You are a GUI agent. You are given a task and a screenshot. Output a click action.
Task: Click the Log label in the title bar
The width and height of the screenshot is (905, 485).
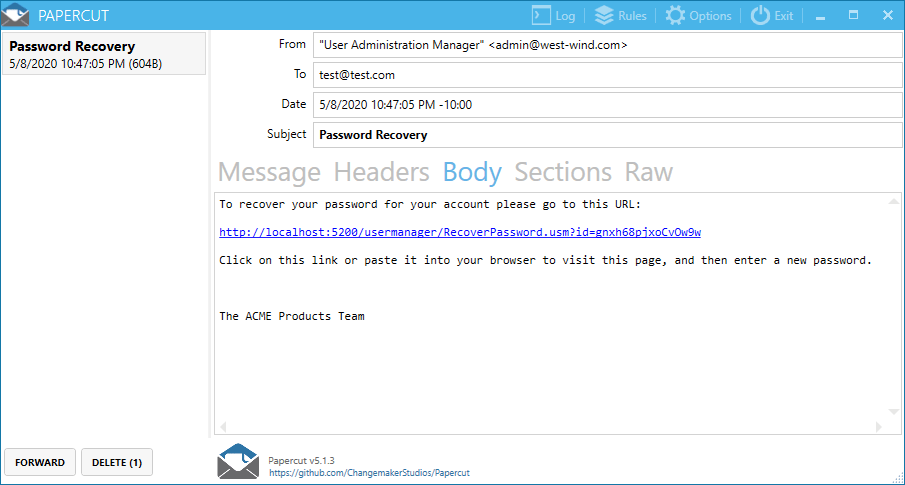[565, 16]
